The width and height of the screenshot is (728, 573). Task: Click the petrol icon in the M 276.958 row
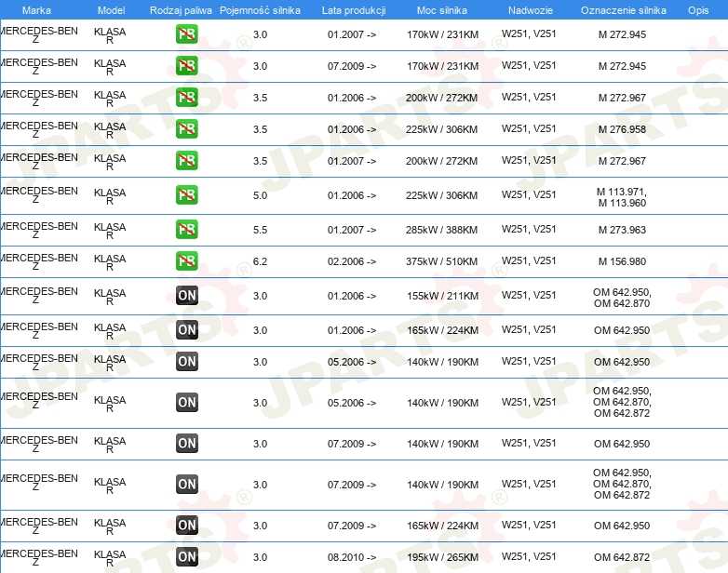pyautogui.click(x=186, y=128)
